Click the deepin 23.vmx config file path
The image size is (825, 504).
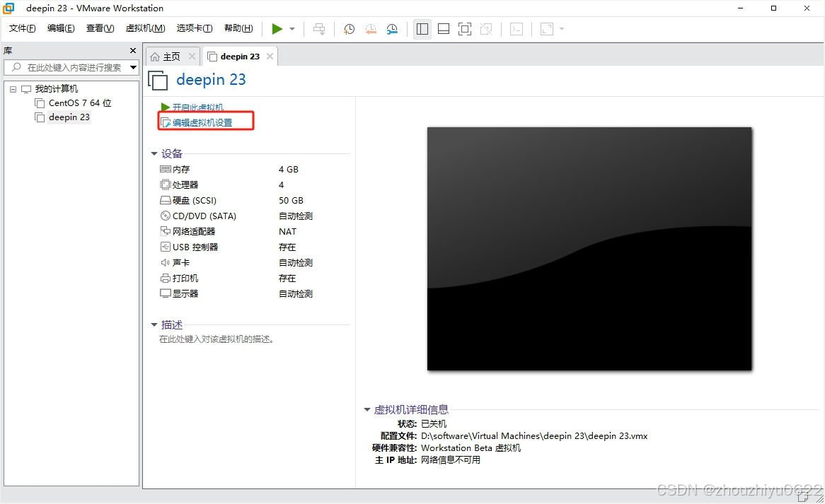point(534,435)
